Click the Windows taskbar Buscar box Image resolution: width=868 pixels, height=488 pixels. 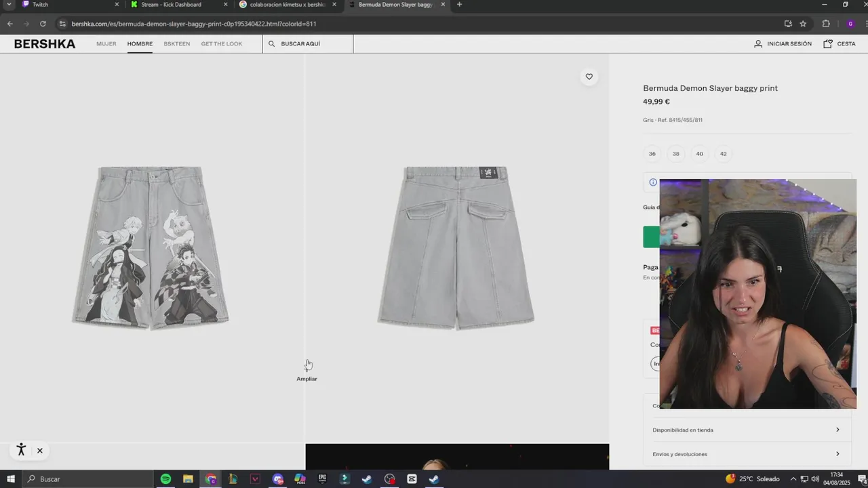pyautogui.click(x=88, y=479)
